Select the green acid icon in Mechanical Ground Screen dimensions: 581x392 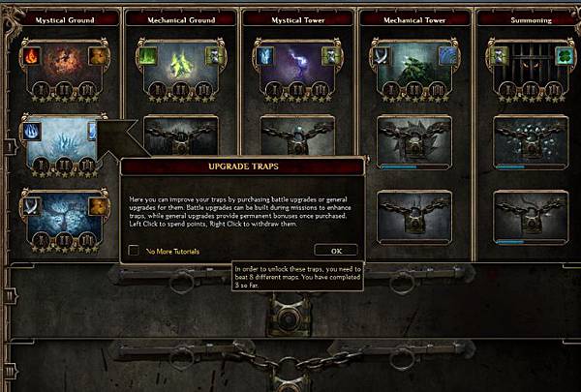[x=148, y=56]
